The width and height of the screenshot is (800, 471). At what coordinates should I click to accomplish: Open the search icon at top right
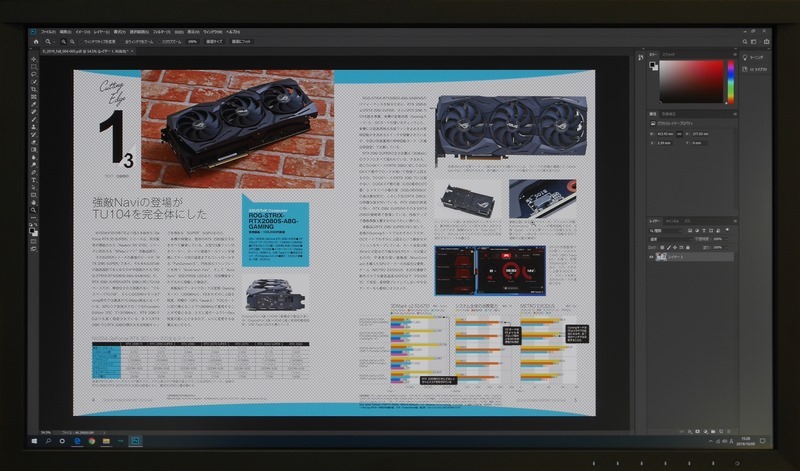point(745,41)
